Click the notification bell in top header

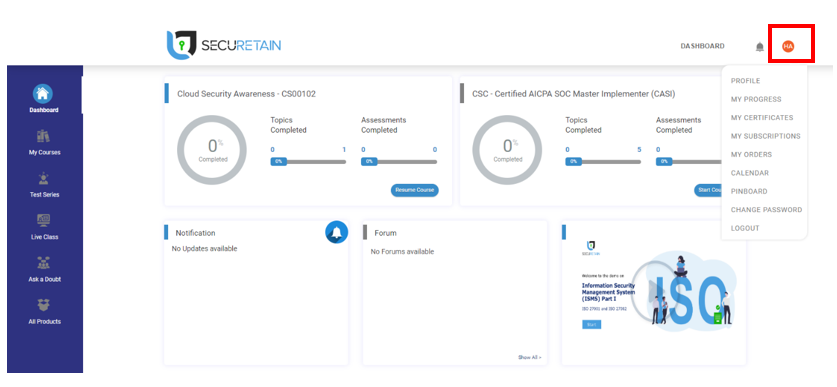[x=760, y=47]
